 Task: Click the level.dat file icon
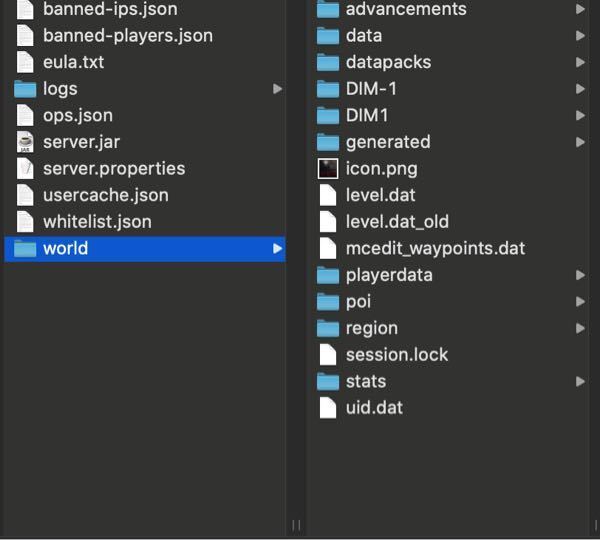[x=328, y=195]
